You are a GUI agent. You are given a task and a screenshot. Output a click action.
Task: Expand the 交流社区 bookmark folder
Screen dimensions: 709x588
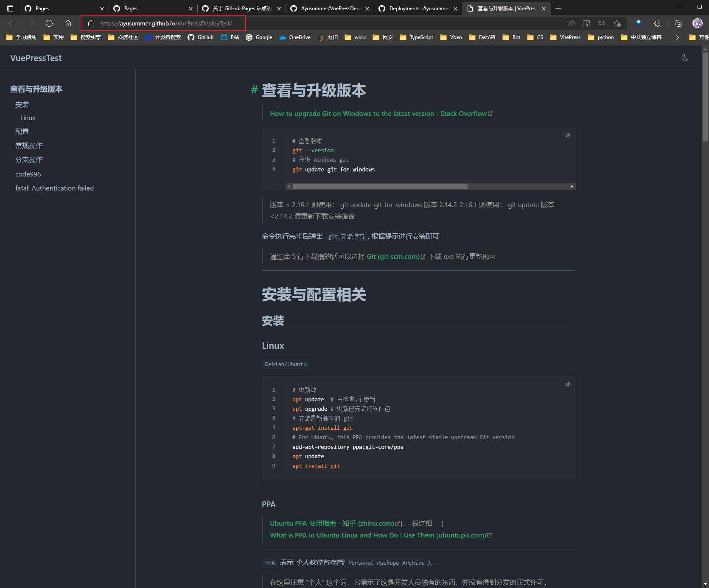click(123, 37)
